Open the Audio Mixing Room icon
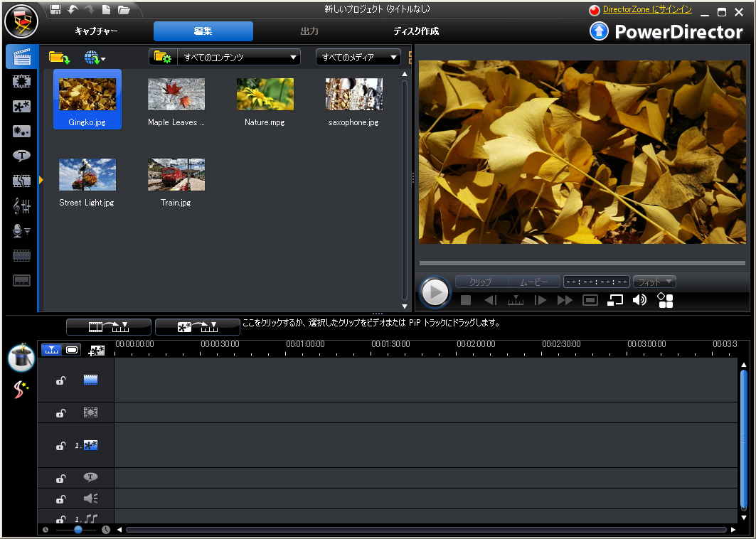Screen dimensions: 756x539 pyautogui.click(x=21, y=206)
